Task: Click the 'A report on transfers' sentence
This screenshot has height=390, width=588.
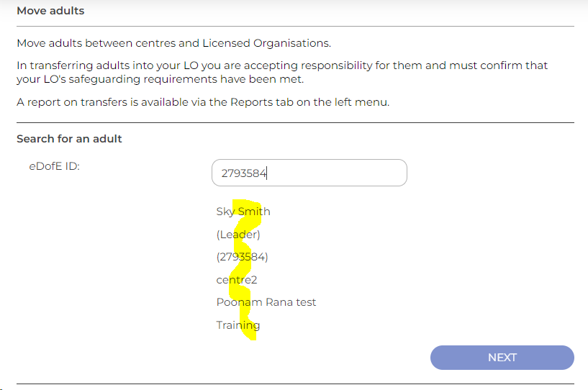Action: coord(203,102)
